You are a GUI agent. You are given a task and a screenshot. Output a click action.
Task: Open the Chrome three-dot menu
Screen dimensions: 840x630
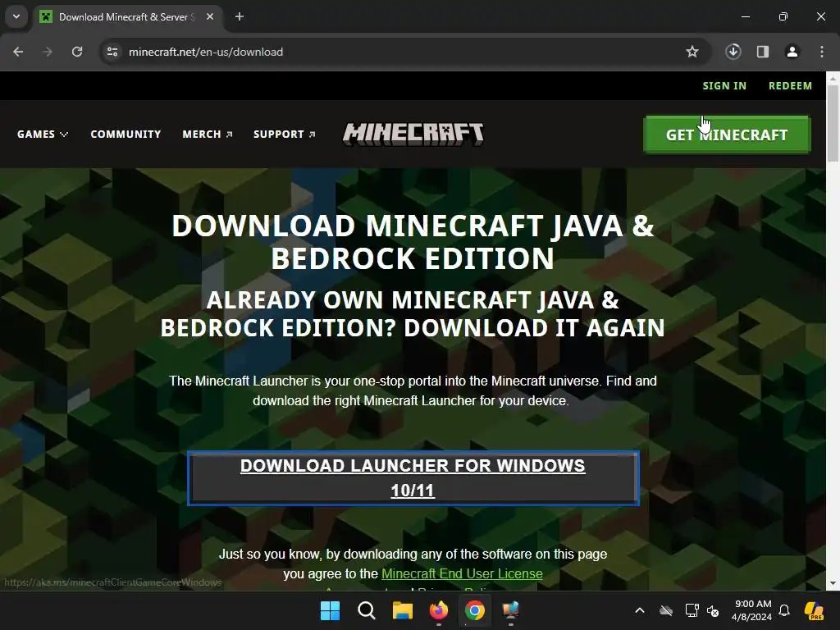coord(822,52)
